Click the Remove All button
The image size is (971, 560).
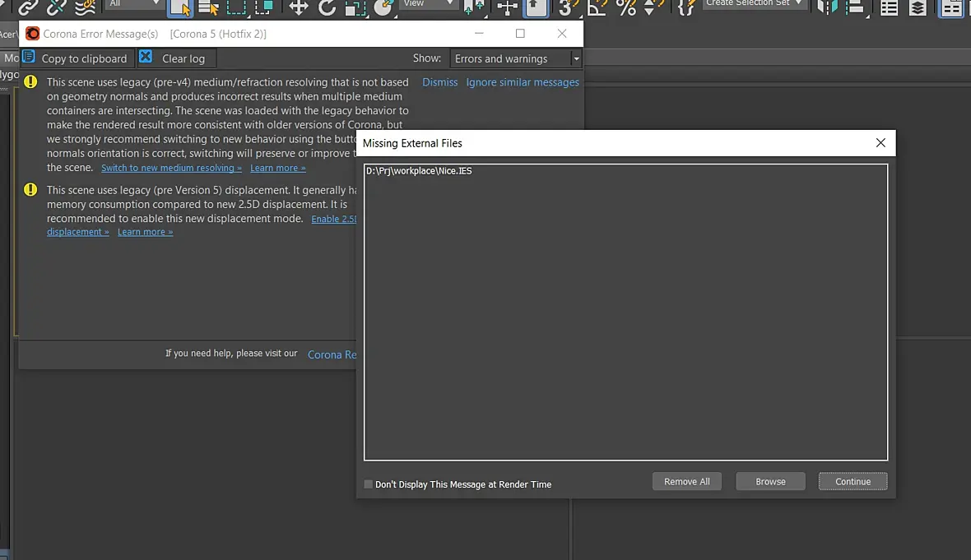click(x=687, y=481)
